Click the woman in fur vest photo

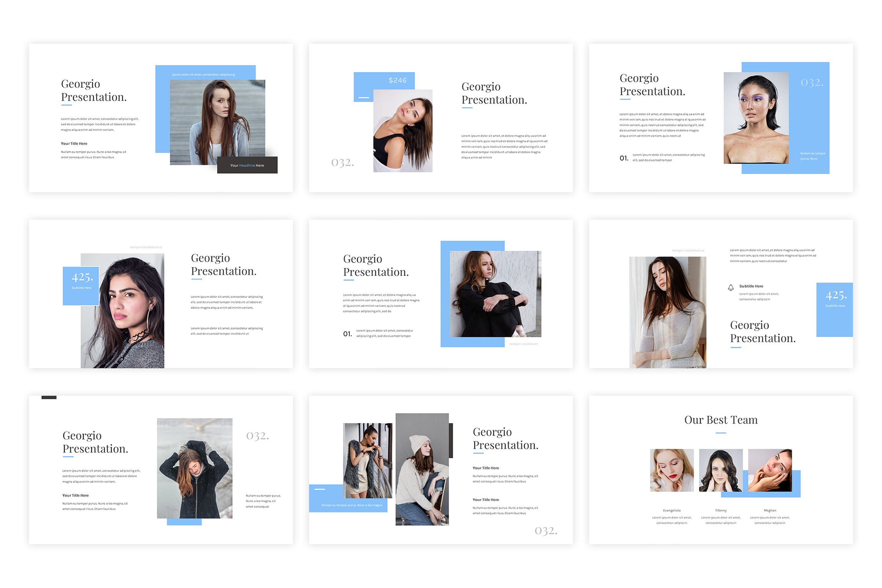[367, 460]
